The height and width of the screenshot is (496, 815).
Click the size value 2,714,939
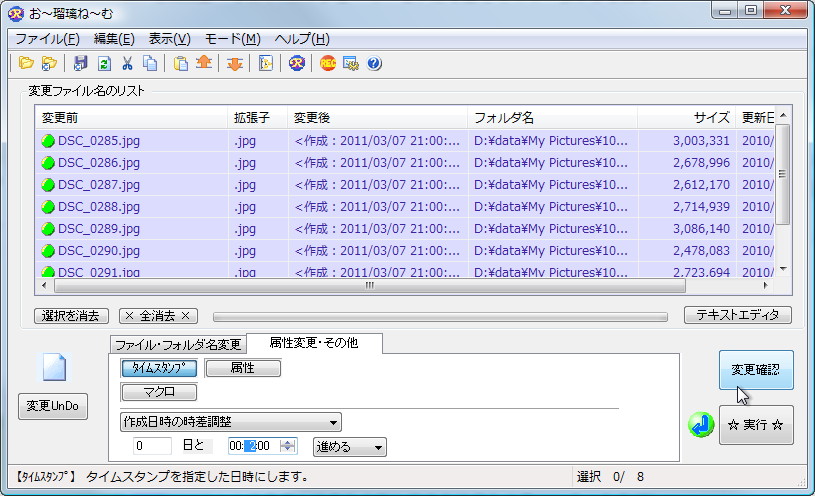tap(701, 207)
